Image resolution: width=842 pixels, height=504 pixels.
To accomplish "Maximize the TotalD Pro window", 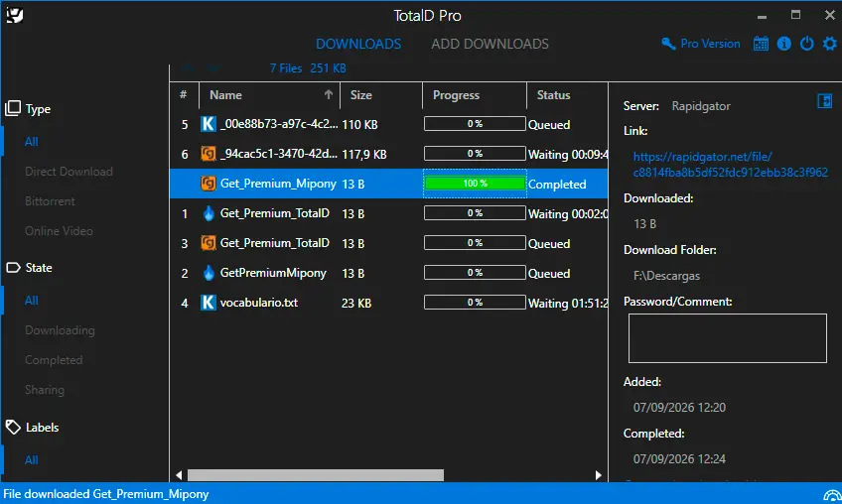I will click(795, 15).
